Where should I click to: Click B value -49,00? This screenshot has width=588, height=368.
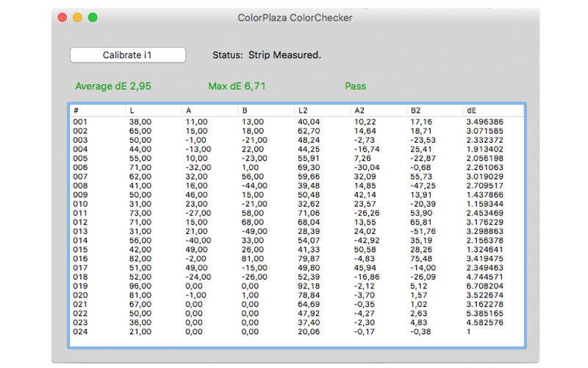point(254,231)
